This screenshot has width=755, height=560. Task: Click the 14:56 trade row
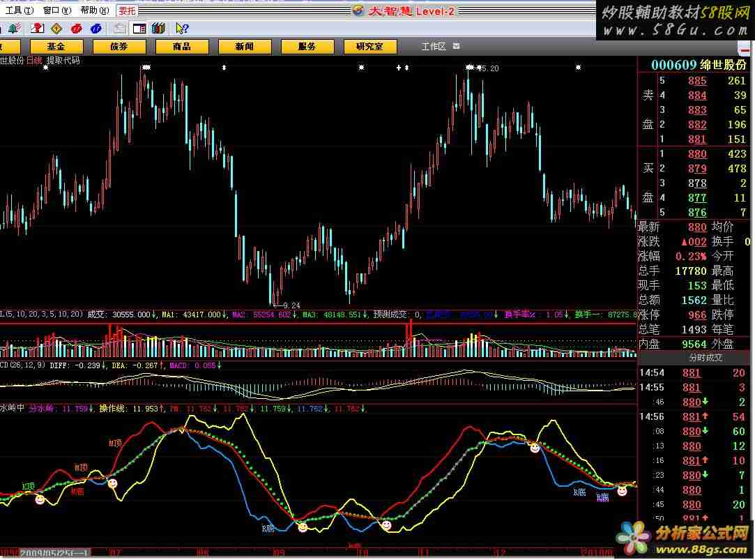click(x=693, y=417)
